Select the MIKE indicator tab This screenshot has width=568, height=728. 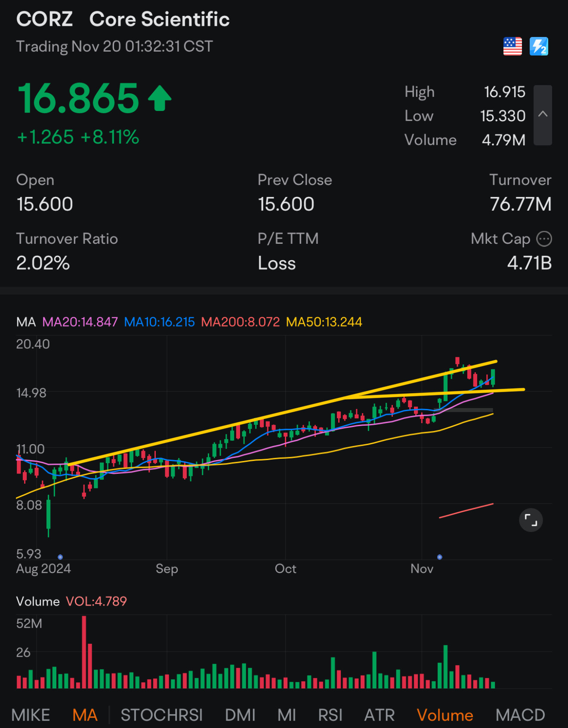click(x=31, y=715)
